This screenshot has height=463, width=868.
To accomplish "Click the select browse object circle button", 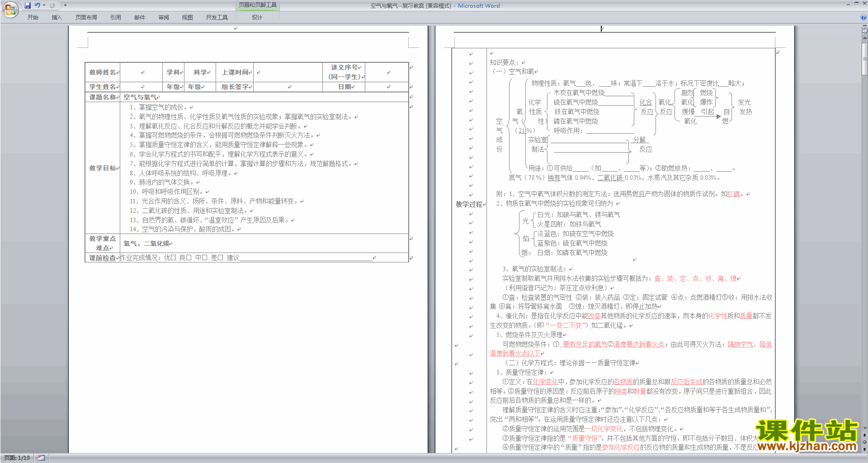I will (865, 442).
